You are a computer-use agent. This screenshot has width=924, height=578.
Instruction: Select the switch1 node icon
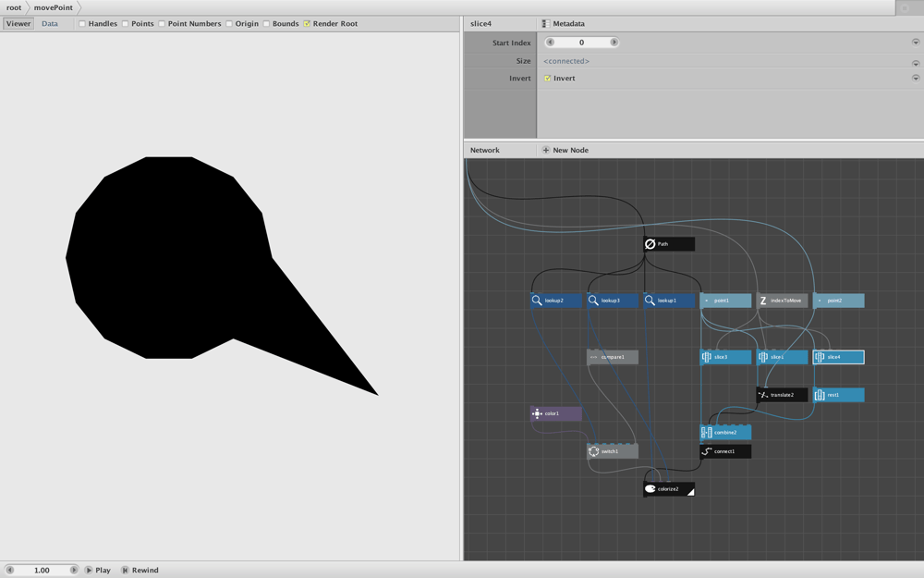pyautogui.click(x=593, y=452)
